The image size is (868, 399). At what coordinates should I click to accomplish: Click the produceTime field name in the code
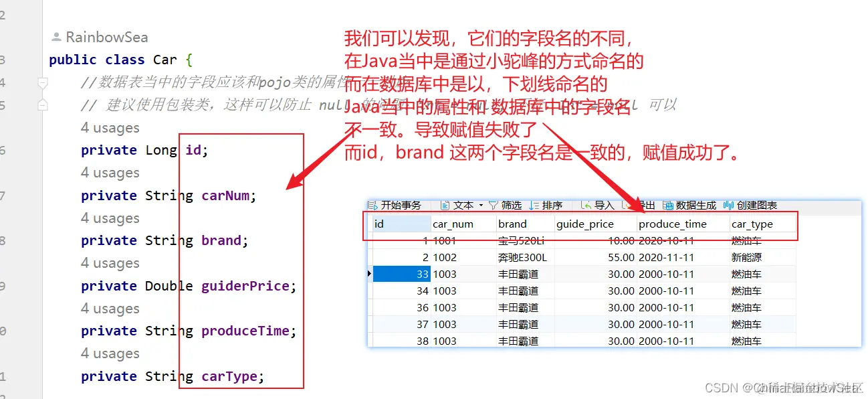coord(245,331)
